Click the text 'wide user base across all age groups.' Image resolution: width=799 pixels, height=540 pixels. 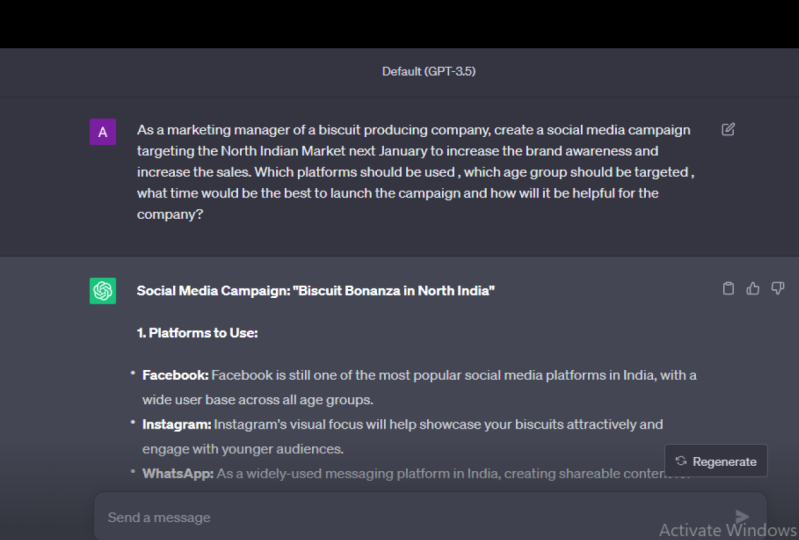point(257,400)
